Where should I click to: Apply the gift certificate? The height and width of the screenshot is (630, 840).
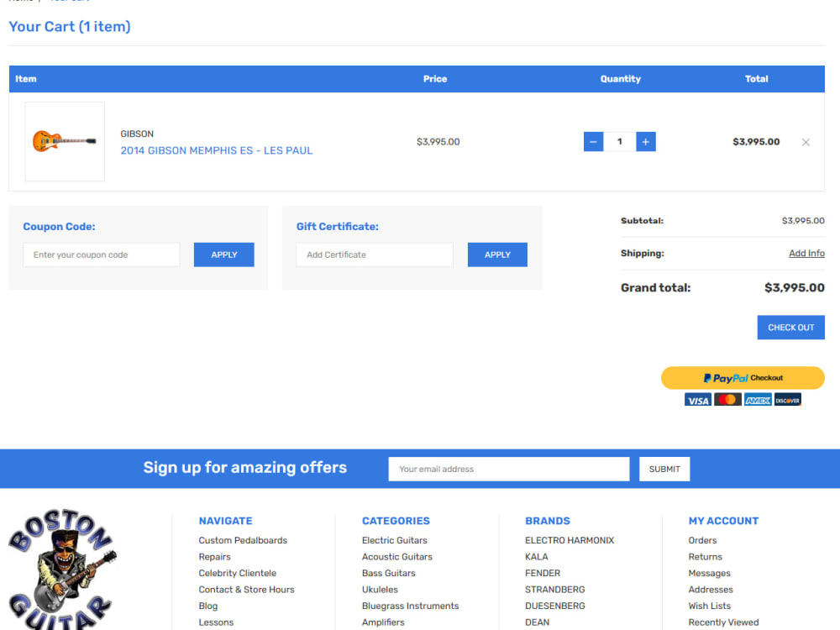pos(497,255)
